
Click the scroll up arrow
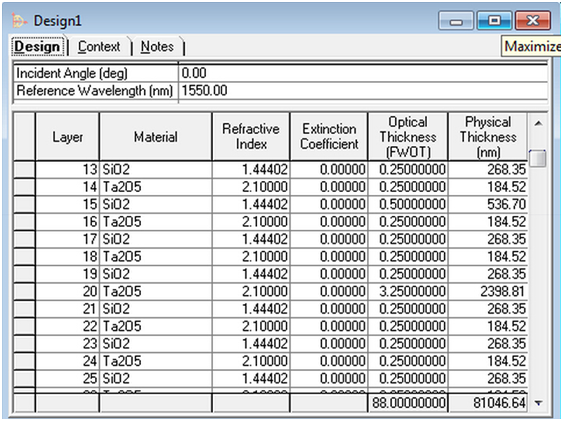[x=538, y=124]
